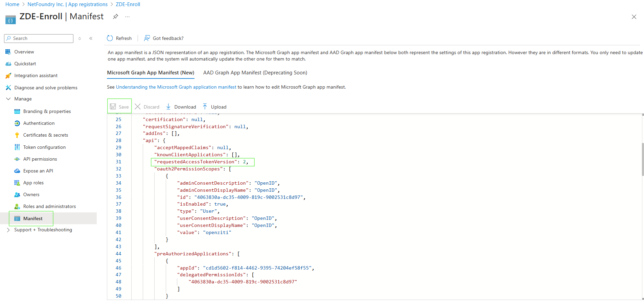Open Expose an API menu item

click(x=38, y=171)
